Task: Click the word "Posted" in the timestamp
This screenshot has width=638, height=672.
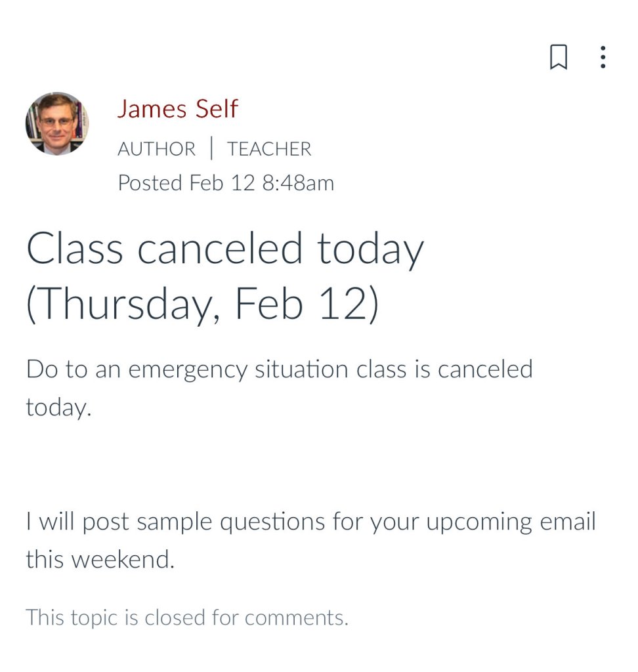Action: click(x=150, y=182)
